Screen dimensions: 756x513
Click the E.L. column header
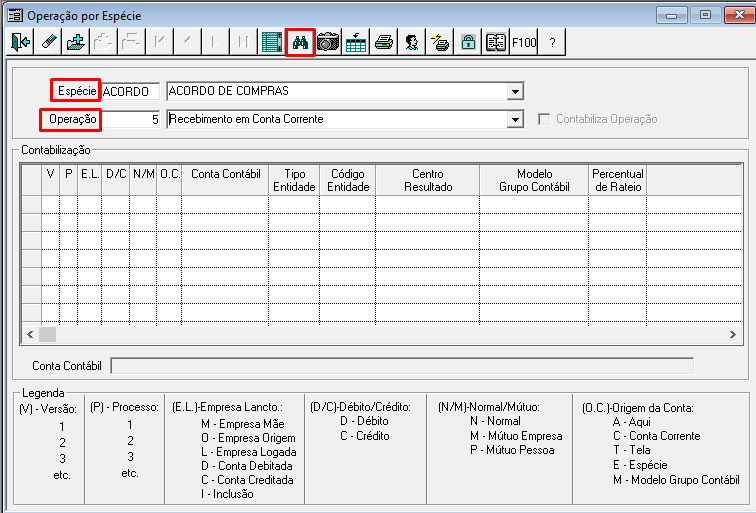click(90, 180)
